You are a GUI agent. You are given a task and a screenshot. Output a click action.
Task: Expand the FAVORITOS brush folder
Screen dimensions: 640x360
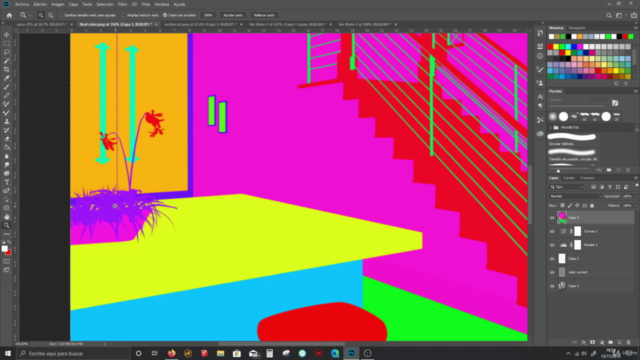[x=550, y=128]
